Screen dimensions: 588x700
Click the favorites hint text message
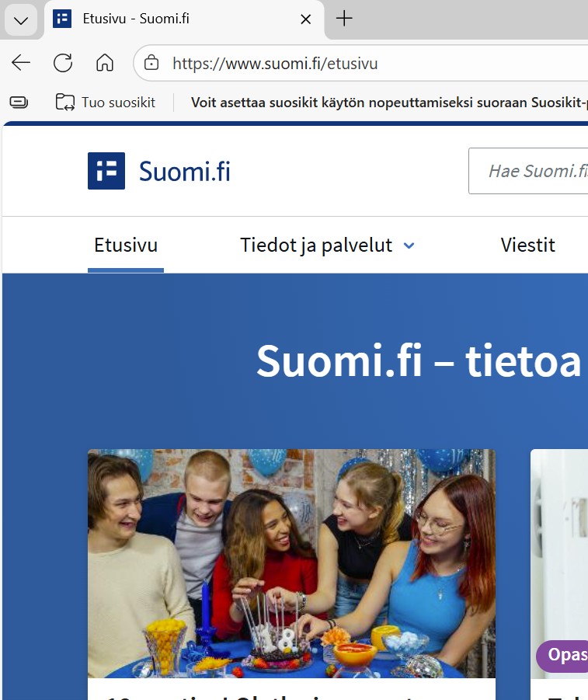tap(389, 103)
